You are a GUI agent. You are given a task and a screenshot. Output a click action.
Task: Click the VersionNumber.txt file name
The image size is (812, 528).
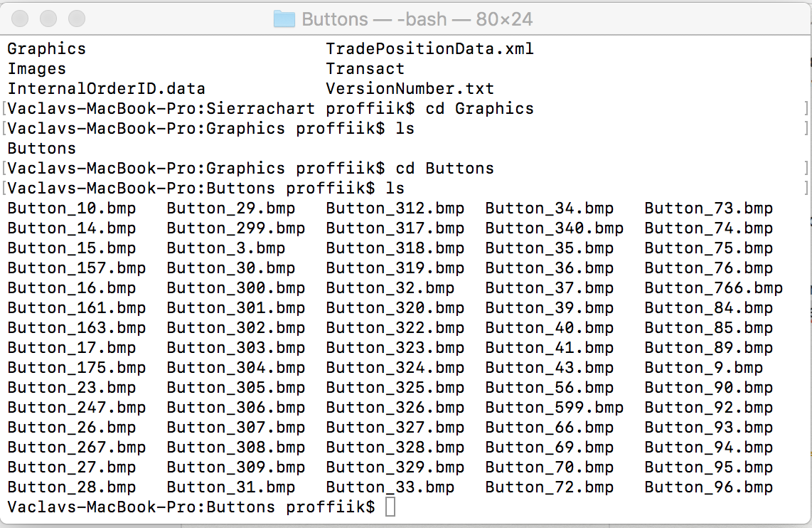[410, 89]
